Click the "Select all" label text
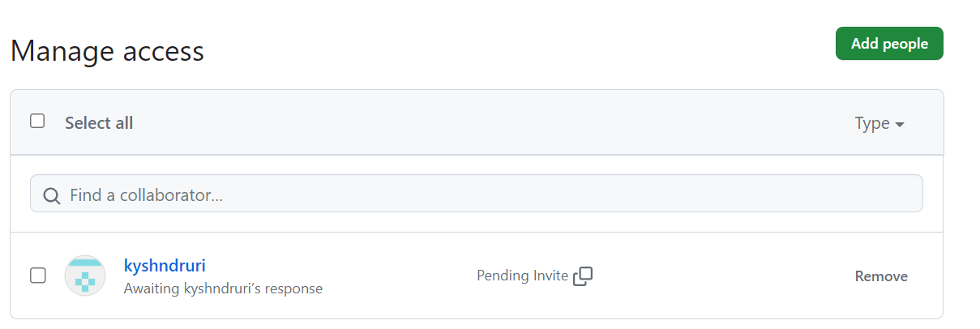 pyautogui.click(x=99, y=123)
